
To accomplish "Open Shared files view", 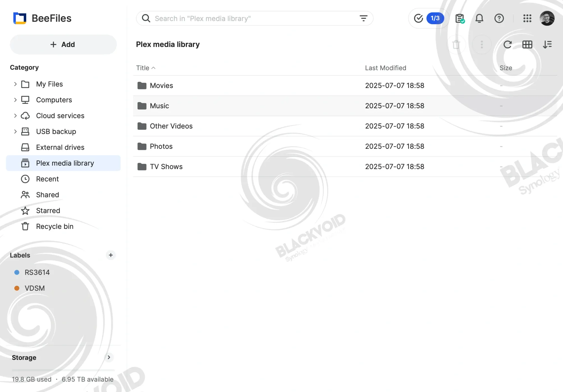I will [x=63, y=195].
